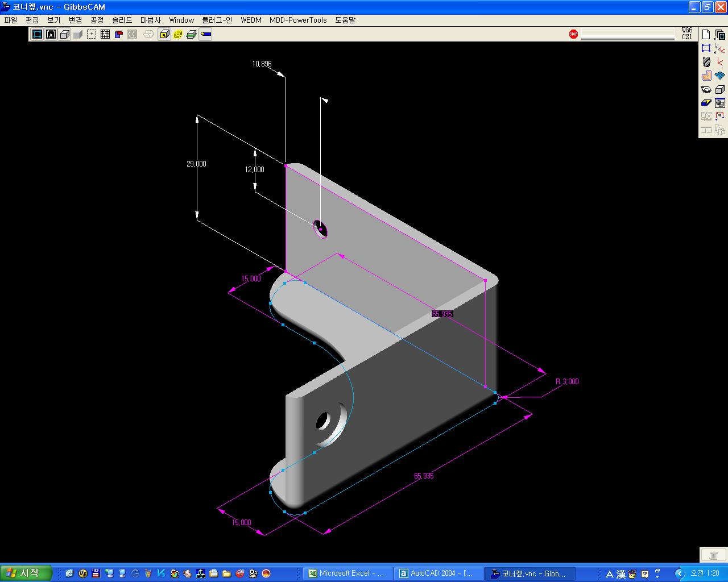Image resolution: width=728 pixels, height=582 pixels.
Task: Open the 플러그-인 menu
Action: pos(217,20)
